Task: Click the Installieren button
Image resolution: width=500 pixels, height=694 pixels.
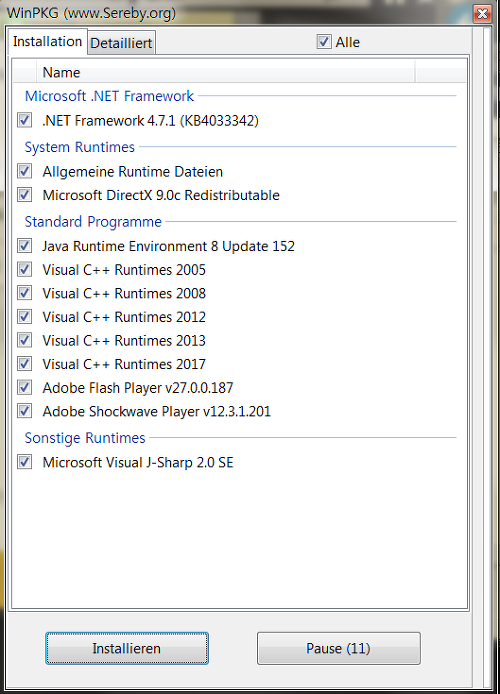Action: pyautogui.click(x=127, y=648)
